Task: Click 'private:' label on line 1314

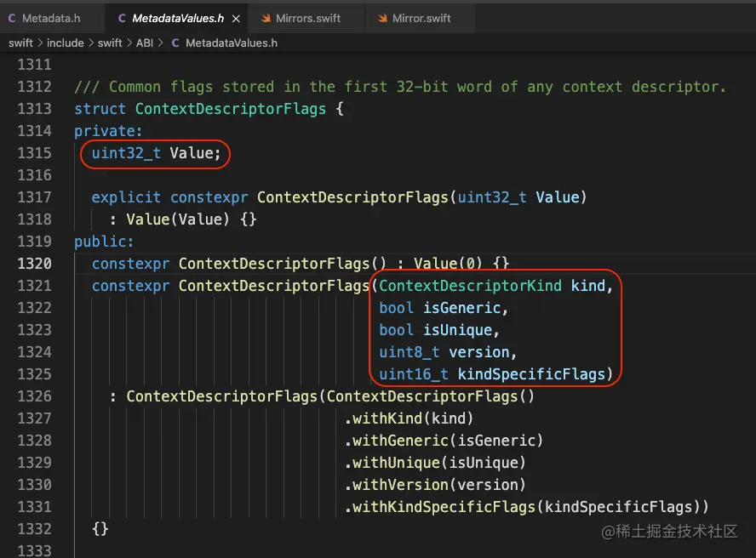Action: coord(108,131)
